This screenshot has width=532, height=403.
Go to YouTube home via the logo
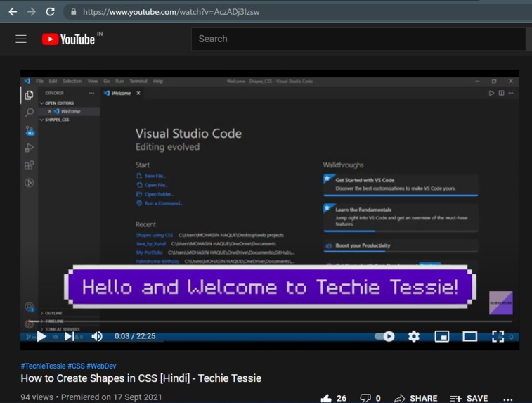pos(69,39)
